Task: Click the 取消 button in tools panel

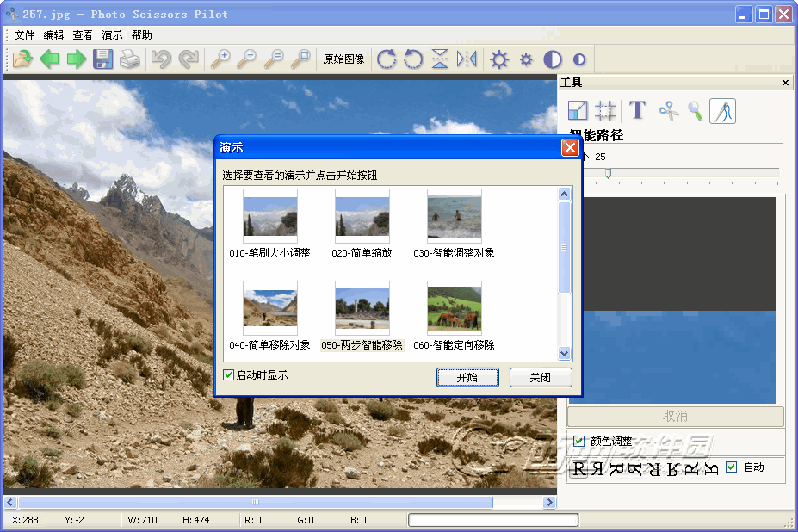Action: click(676, 416)
